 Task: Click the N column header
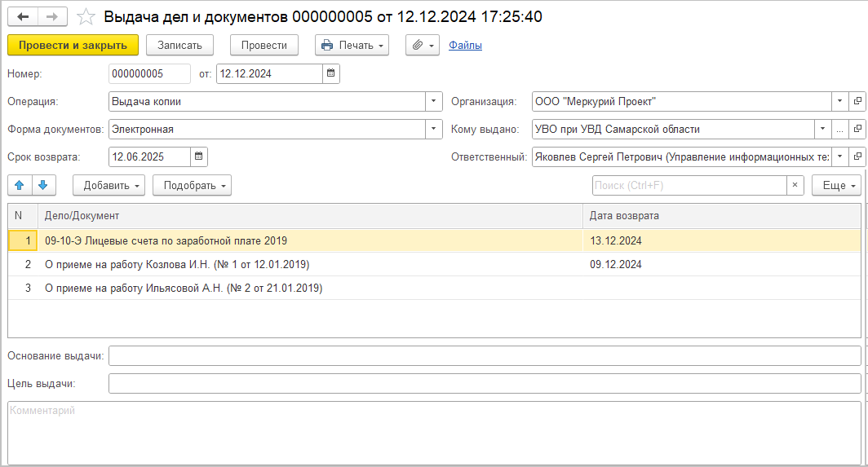(23, 216)
